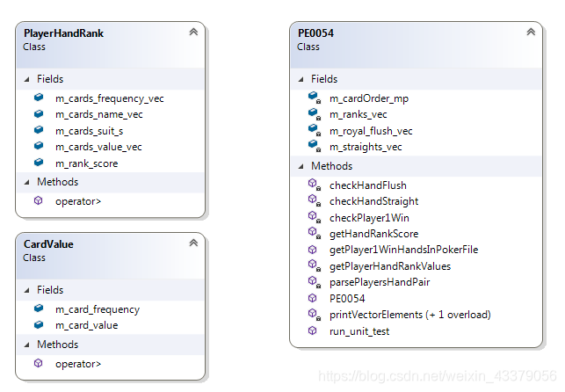Screen dimensions: 565x392
Task: Click private method icon beside parsePlayersHandPair
Action: point(315,281)
